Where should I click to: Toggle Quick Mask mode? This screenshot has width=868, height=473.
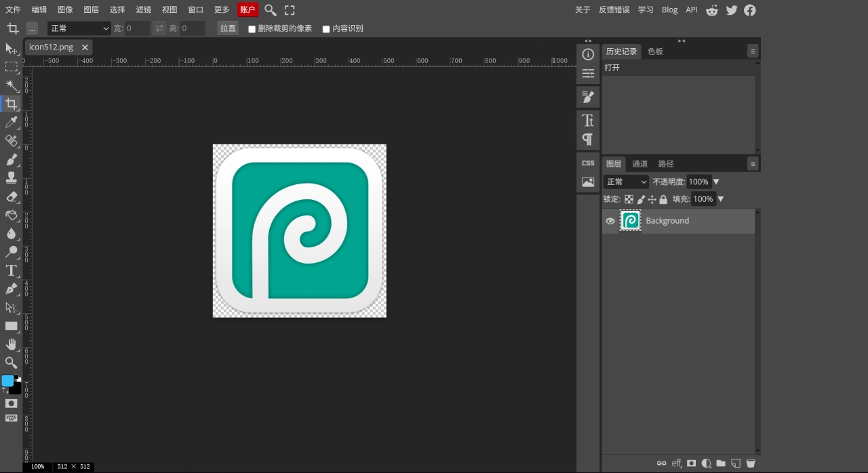(11, 403)
